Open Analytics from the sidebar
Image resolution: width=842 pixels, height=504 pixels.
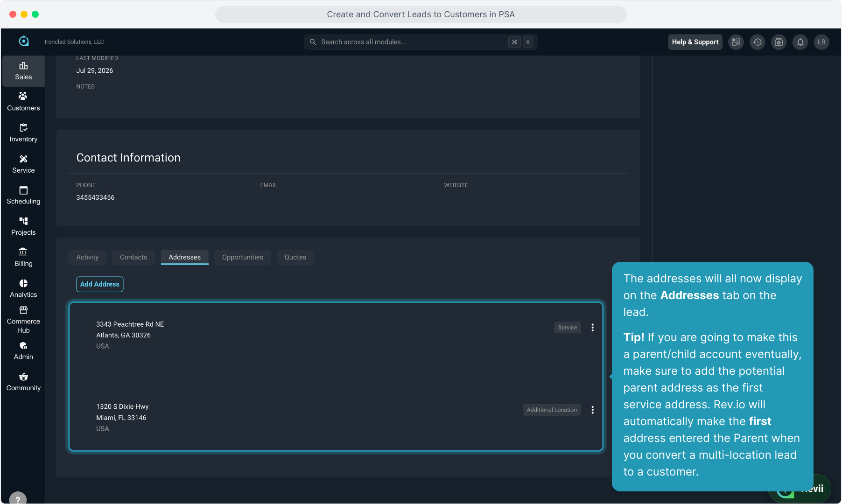[23, 288]
